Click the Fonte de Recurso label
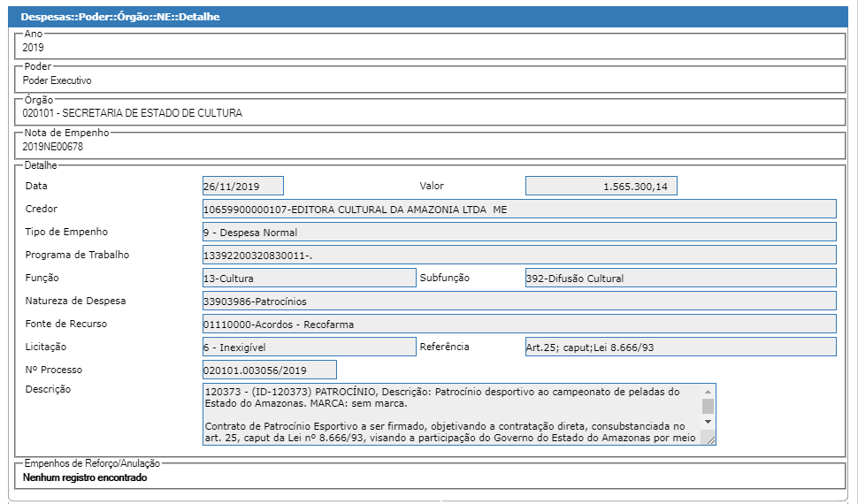This screenshot has width=858, height=504. coord(66,324)
